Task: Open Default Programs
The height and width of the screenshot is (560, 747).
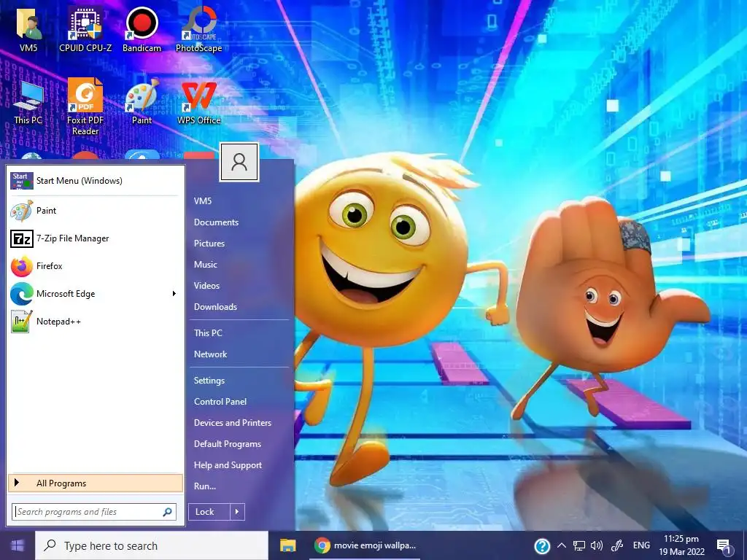Action: point(228,444)
